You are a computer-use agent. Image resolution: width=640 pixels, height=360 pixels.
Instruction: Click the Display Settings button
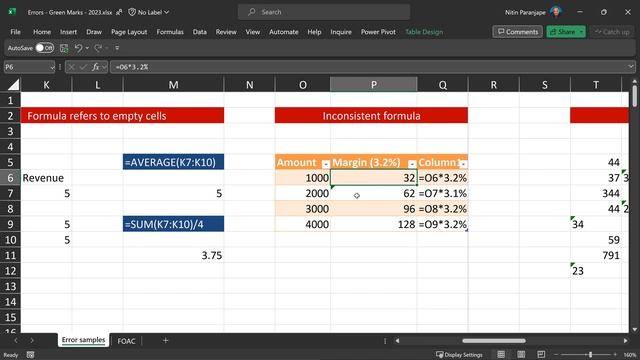[x=459, y=355]
